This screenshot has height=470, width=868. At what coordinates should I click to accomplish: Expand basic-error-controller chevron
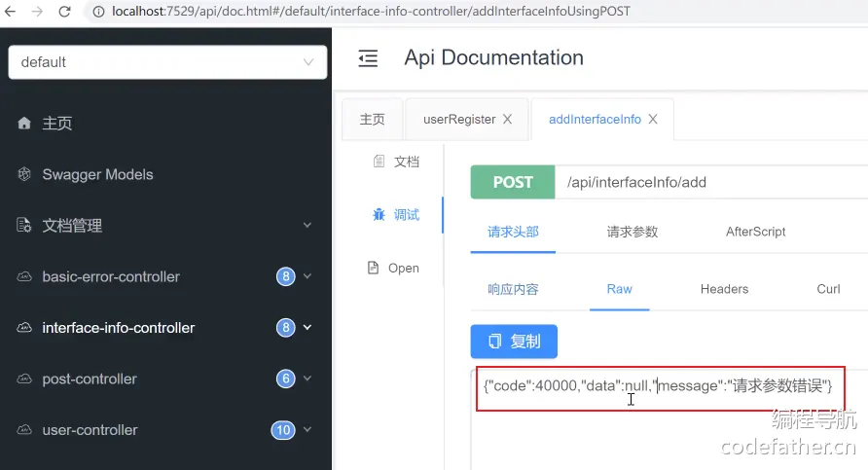point(307,276)
